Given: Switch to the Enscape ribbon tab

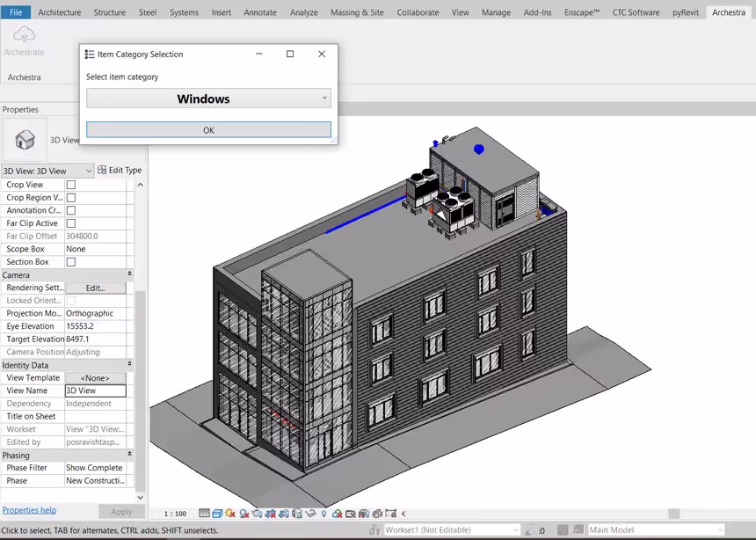Looking at the screenshot, I should tap(581, 12).
